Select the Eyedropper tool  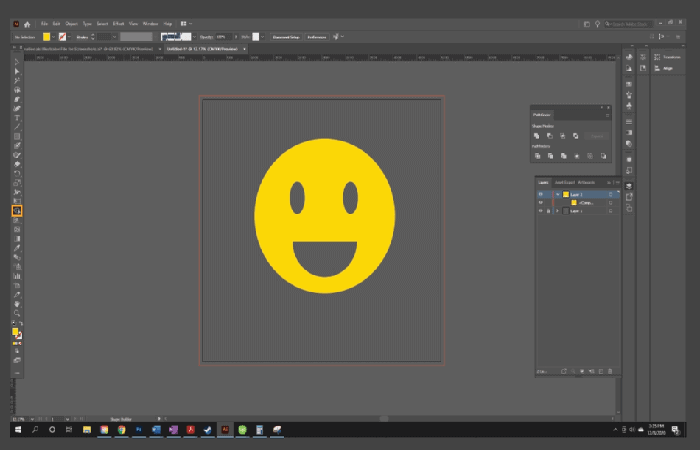(x=17, y=248)
